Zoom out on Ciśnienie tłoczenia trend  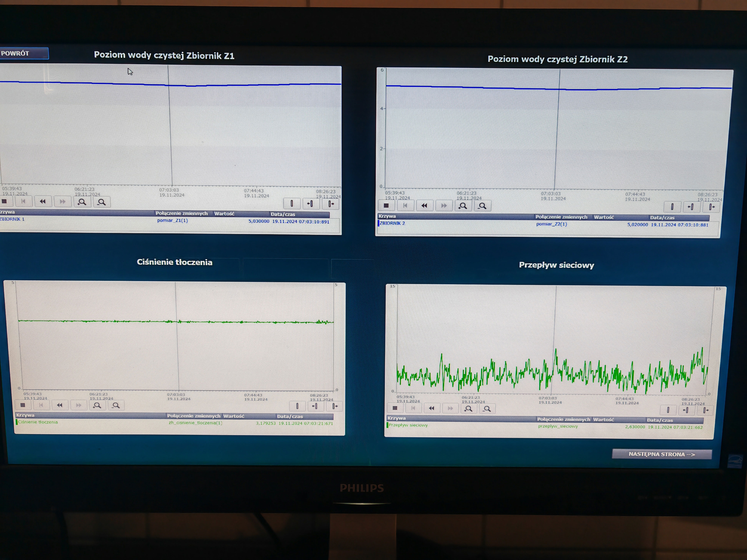pos(116,405)
